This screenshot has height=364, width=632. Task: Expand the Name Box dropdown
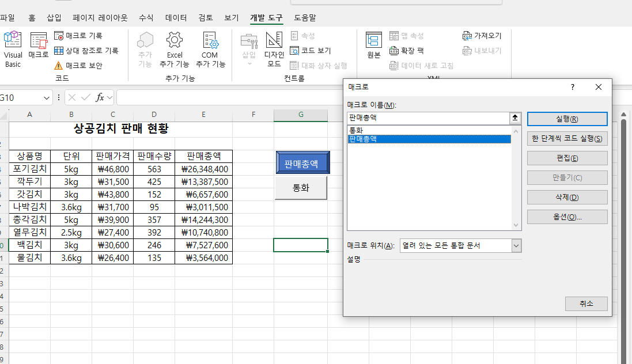coord(46,98)
